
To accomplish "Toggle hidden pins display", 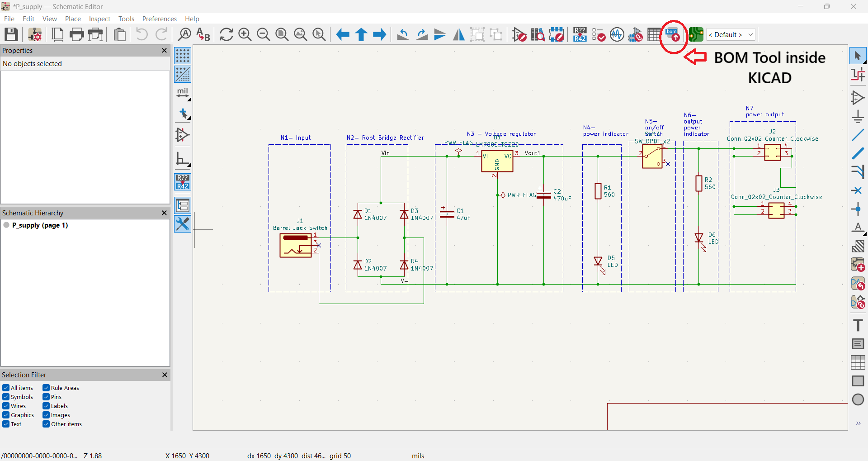I will tap(183, 135).
